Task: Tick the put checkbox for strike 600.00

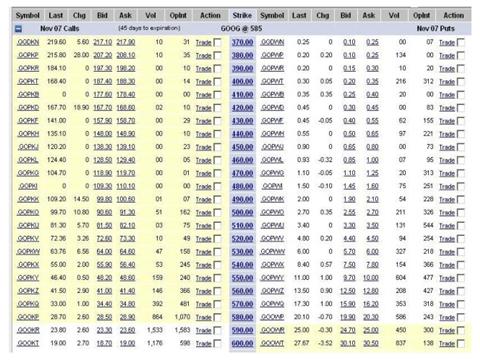Action: 461,343
